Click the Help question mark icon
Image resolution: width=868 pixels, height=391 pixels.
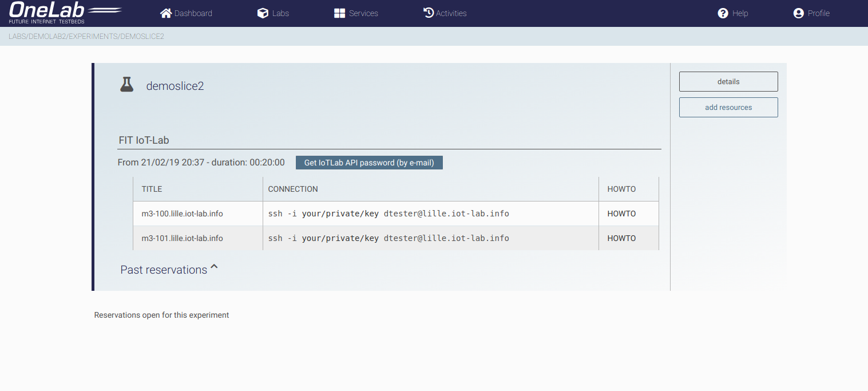pos(723,13)
